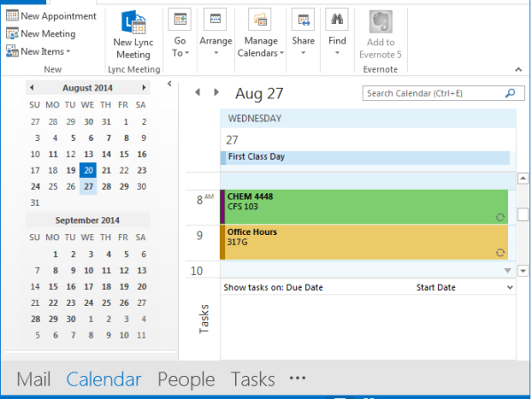Collapse the folder pane with the chevron
Image resolution: width=532 pixels, height=399 pixels.
tap(169, 84)
